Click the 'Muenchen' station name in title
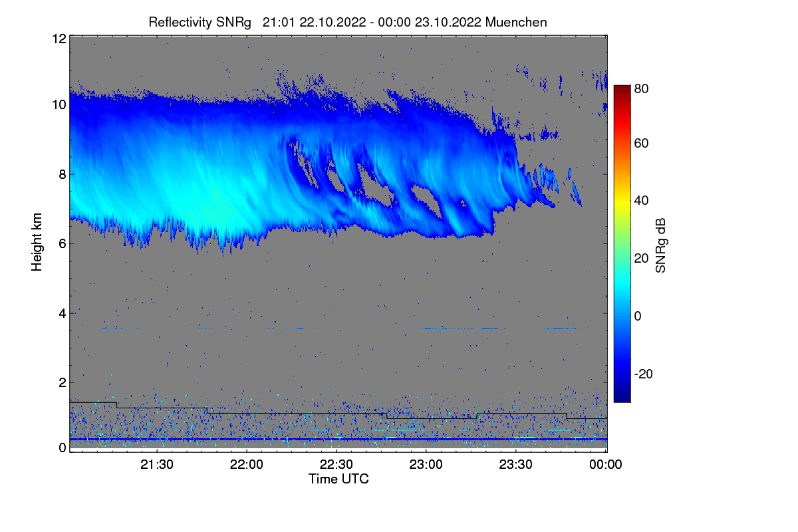 point(517,22)
